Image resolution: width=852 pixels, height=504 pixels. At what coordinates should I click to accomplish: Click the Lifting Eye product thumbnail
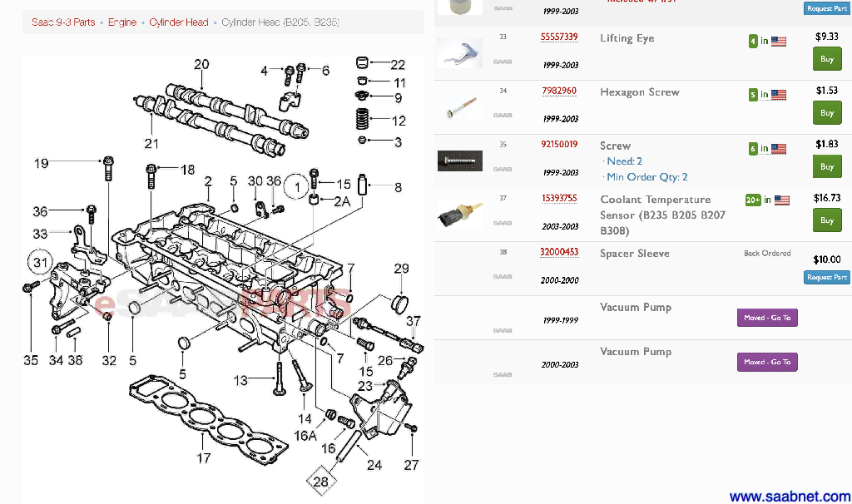pyautogui.click(x=459, y=52)
